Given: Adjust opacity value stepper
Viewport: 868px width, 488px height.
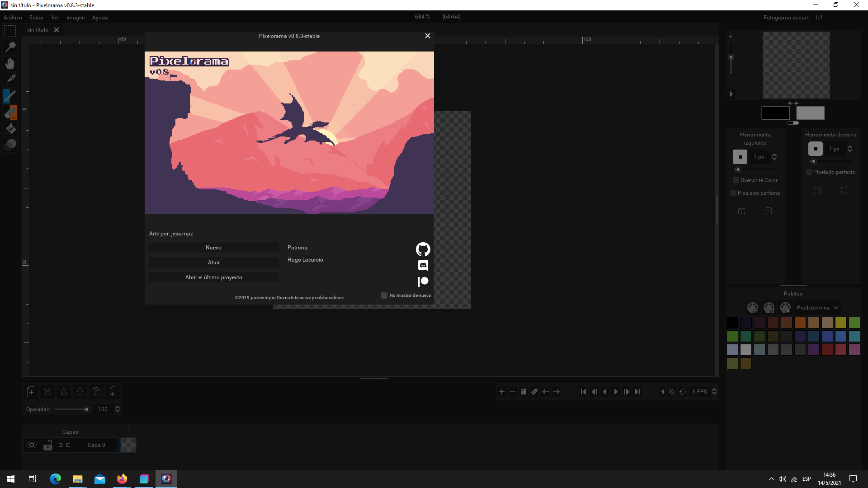Looking at the screenshot, I should (x=118, y=409).
